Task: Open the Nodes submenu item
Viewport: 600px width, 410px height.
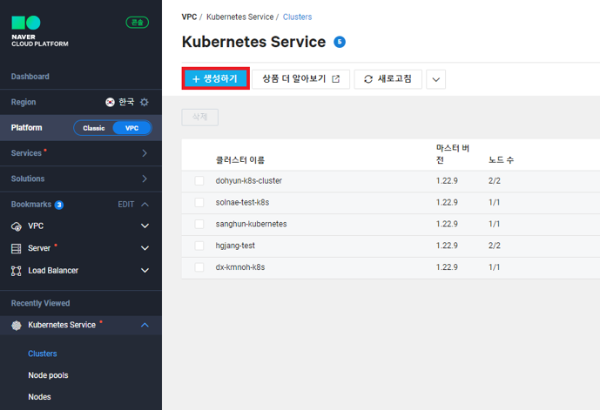Action: click(39, 397)
